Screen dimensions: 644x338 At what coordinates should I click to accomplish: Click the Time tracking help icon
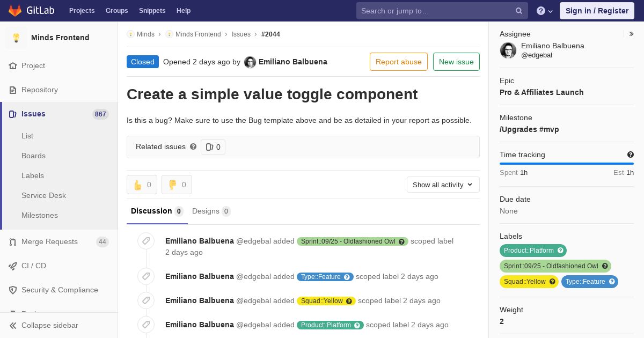[631, 155]
